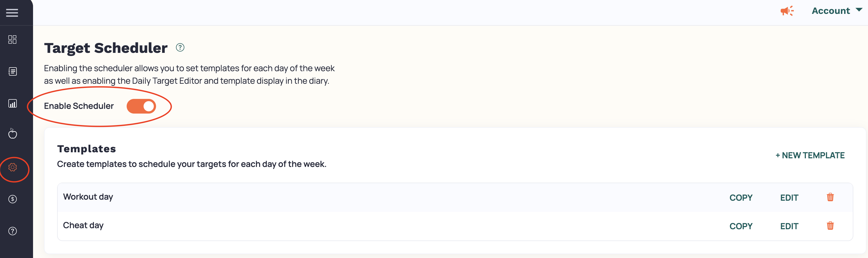Delete the Workout day template
Viewport: 868px width, 258px height.
830,197
